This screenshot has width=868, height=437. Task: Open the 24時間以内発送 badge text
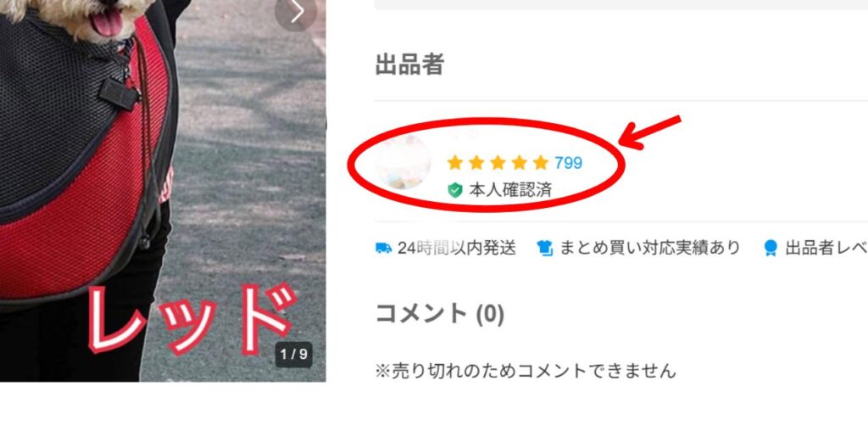[457, 248]
